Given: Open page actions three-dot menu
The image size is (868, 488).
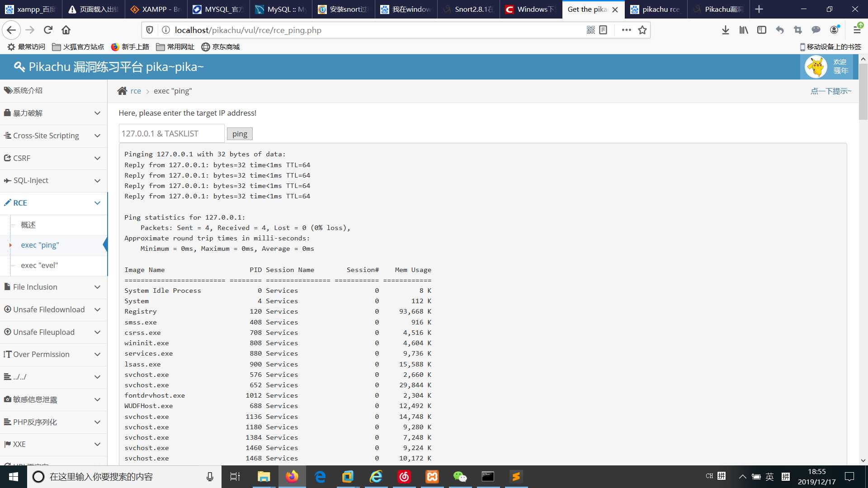Looking at the screenshot, I should [626, 30].
